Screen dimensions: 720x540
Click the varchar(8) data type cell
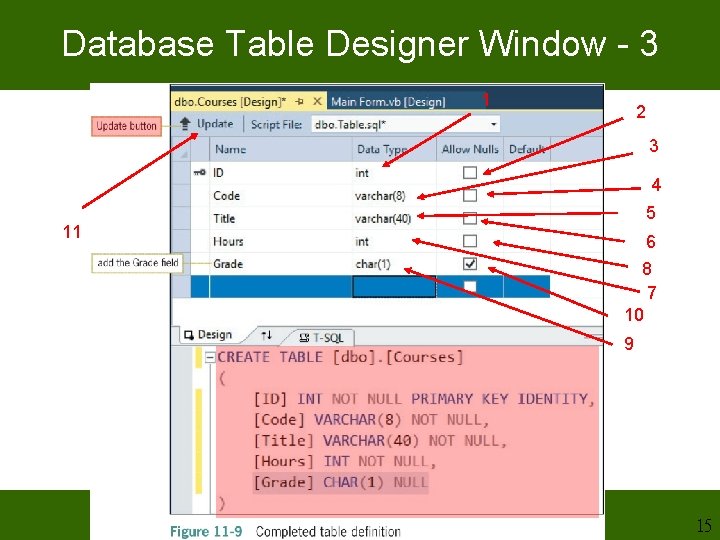click(x=394, y=196)
